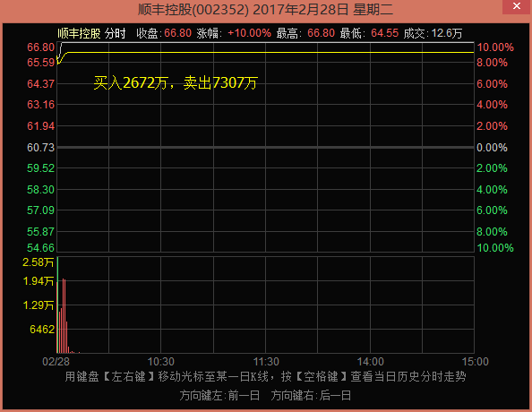Image resolution: width=532 pixels, height=412 pixels.
Task: Click the 买入2672万 annotation text
Action: (131, 82)
